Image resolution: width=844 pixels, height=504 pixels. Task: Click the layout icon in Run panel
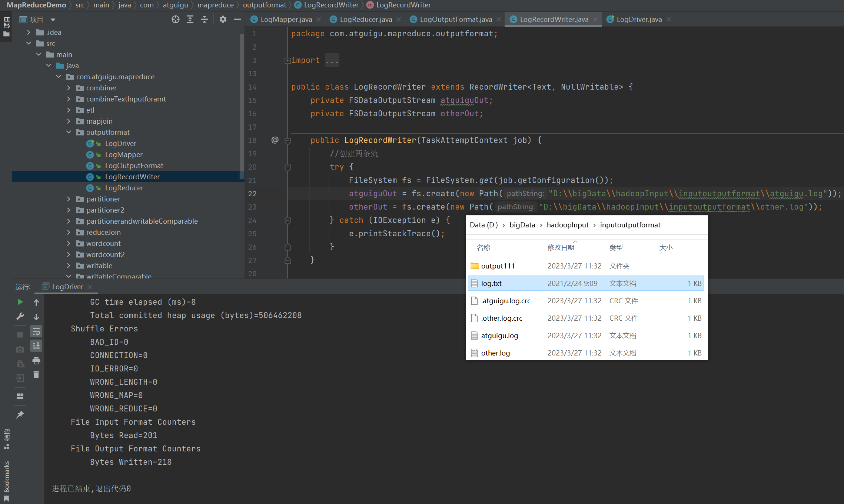(20, 396)
